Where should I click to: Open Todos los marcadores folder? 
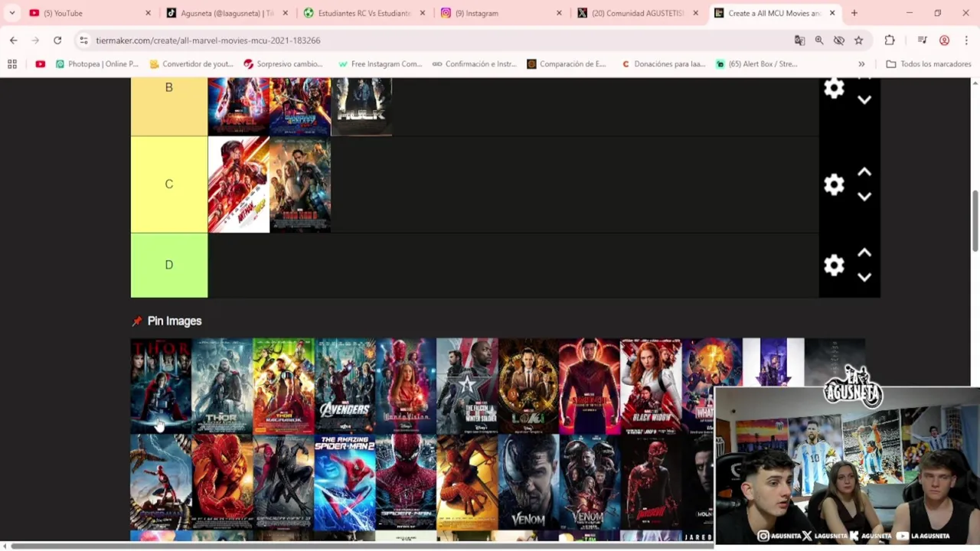pos(929,64)
